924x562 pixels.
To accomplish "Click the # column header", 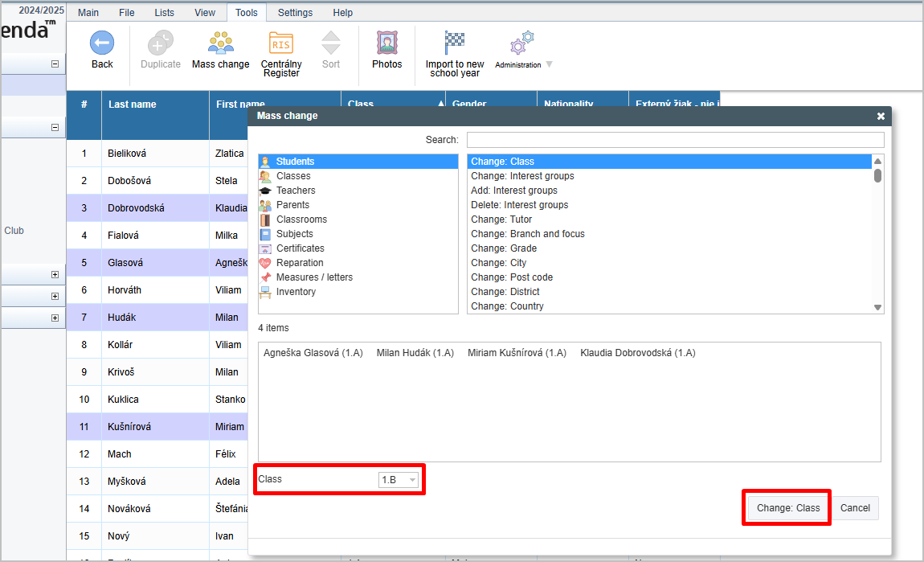I will 84,115.
